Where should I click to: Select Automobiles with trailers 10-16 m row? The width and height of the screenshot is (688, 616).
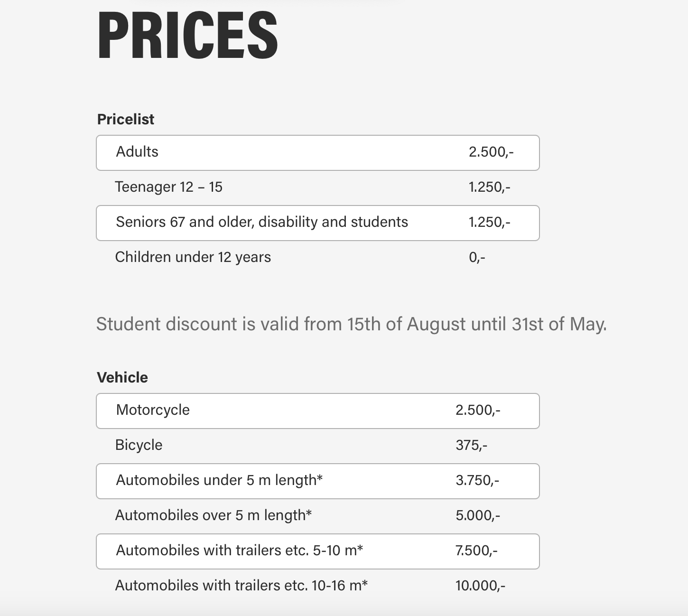[318, 586]
